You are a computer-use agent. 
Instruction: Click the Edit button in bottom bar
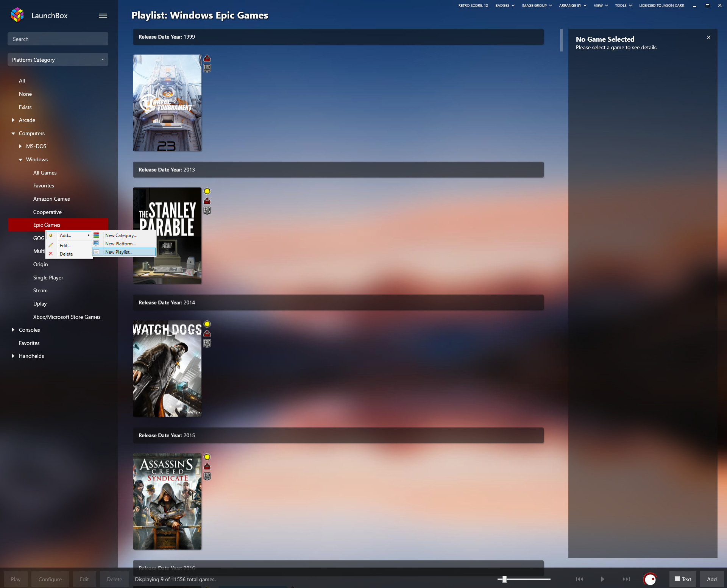(84, 579)
